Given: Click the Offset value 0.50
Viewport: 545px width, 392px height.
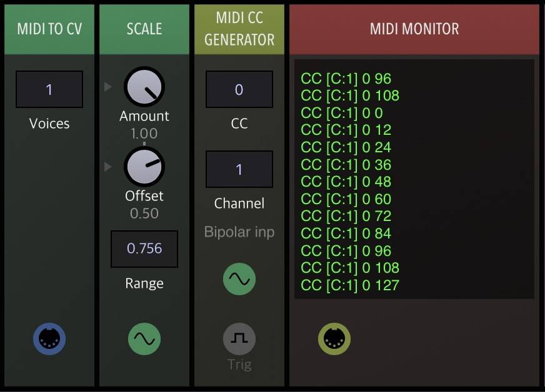Looking at the screenshot, I should [144, 213].
